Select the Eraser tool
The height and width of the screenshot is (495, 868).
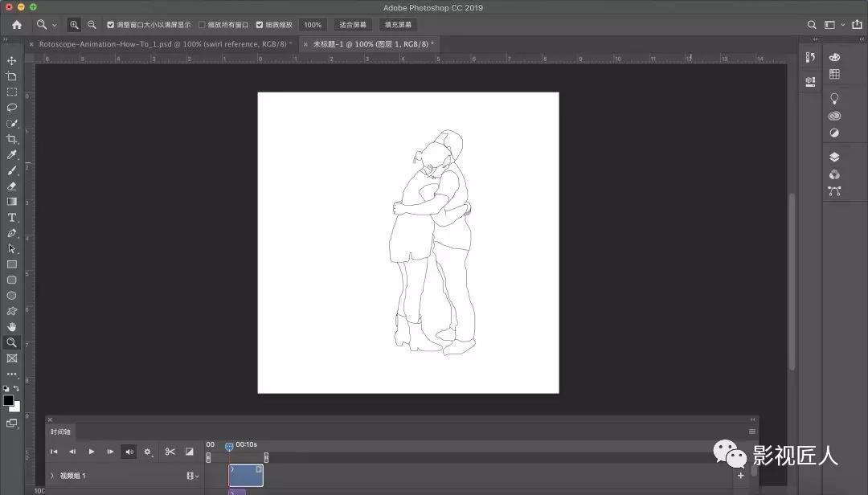[x=12, y=186]
